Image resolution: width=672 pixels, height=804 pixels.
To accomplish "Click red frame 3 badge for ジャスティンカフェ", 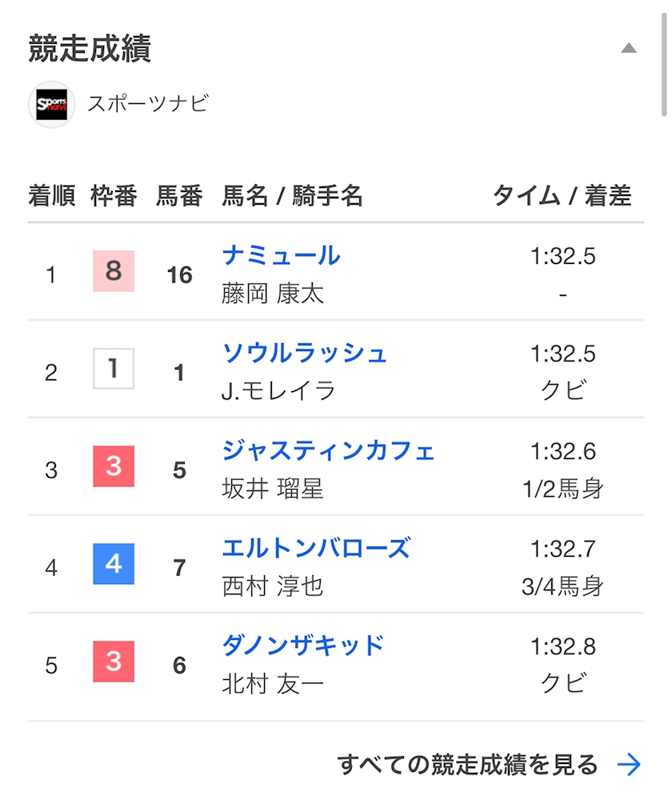I will pos(114,466).
